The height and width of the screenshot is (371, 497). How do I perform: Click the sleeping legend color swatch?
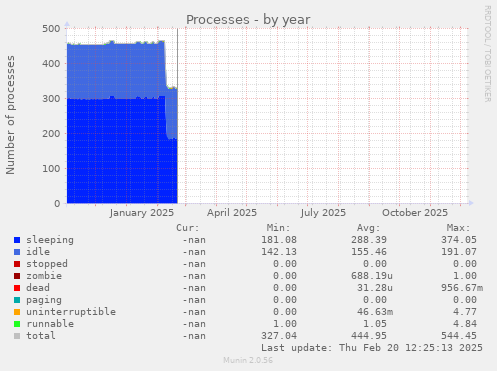pos(17,240)
